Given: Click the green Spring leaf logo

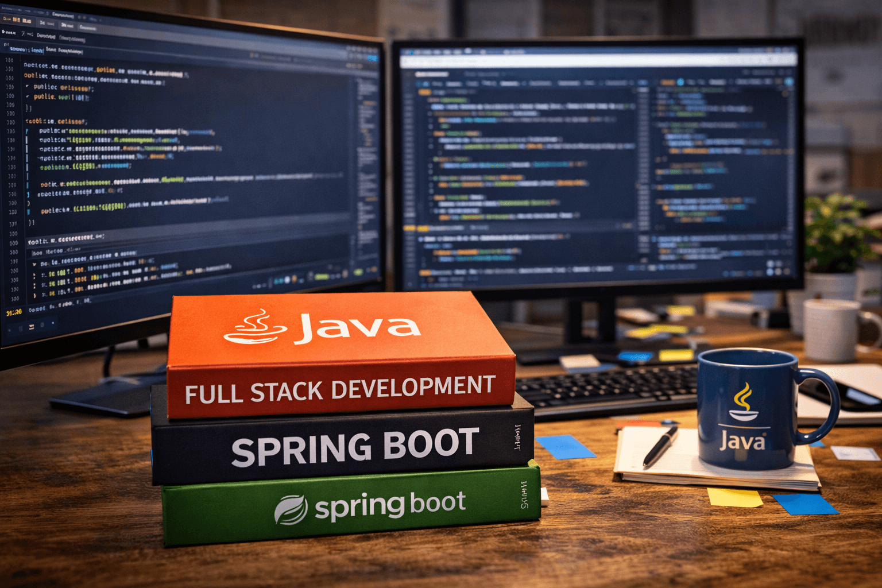Looking at the screenshot, I should tap(291, 509).
